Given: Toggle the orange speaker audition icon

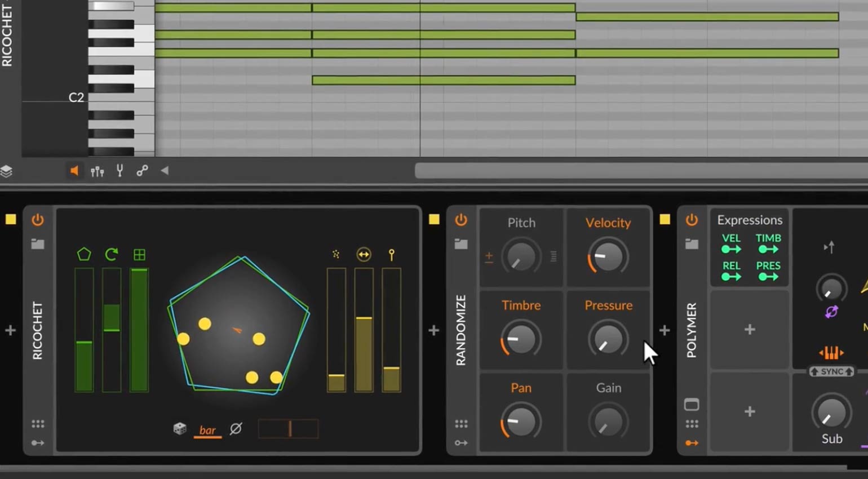Looking at the screenshot, I should (74, 171).
